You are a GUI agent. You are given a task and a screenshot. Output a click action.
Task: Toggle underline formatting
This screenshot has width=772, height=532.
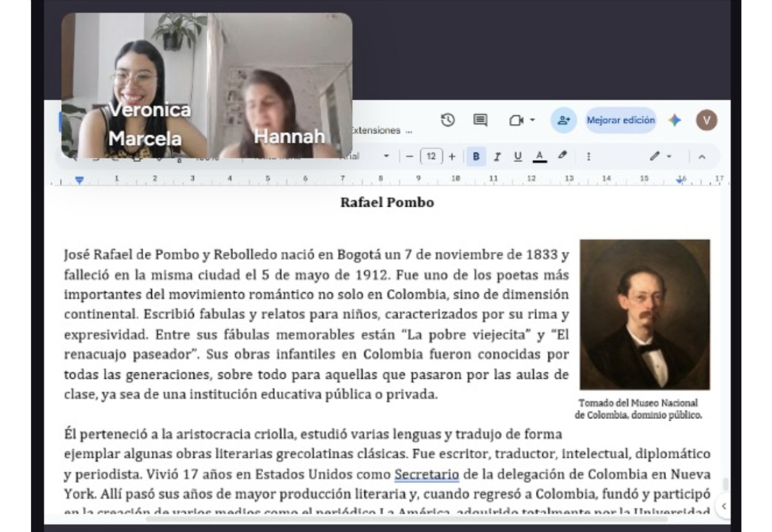point(517,157)
